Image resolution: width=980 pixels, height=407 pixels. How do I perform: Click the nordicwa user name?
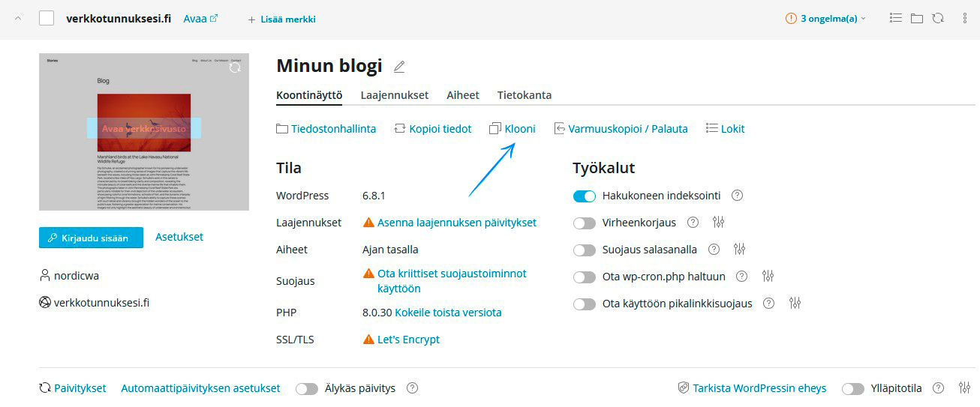click(x=77, y=276)
